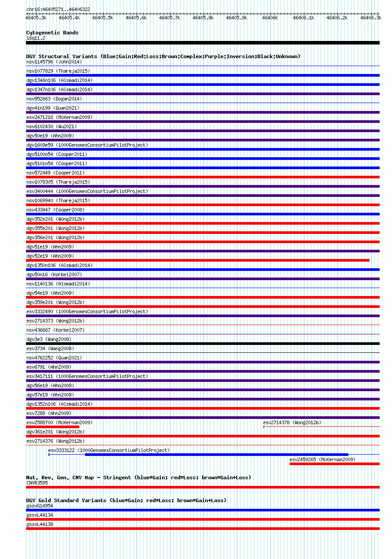Select variant dgv1350n106 (Alsmadi2014)

(59, 265)
